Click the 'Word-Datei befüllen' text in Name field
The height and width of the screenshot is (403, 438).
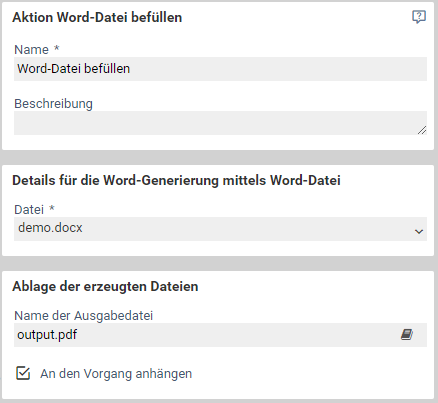(x=74, y=69)
